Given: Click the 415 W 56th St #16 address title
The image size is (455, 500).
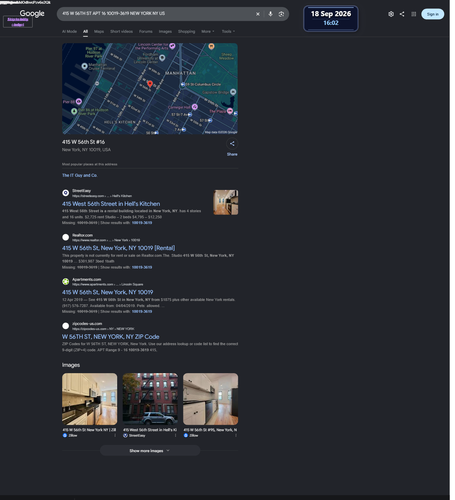Looking at the screenshot, I should [x=83, y=142].
